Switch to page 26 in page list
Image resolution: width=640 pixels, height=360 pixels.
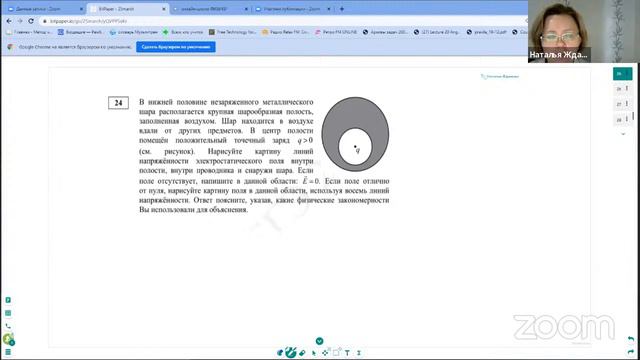click(619, 89)
